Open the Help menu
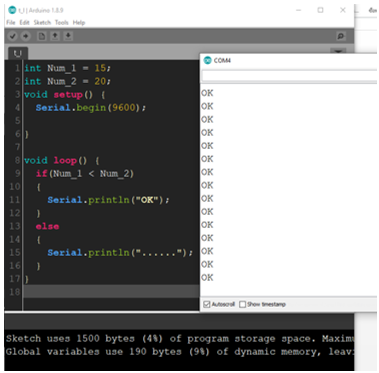This screenshot has height=373, width=379. click(x=79, y=23)
